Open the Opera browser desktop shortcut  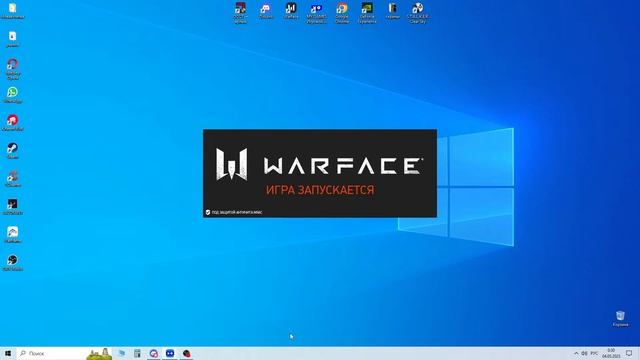(13, 69)
